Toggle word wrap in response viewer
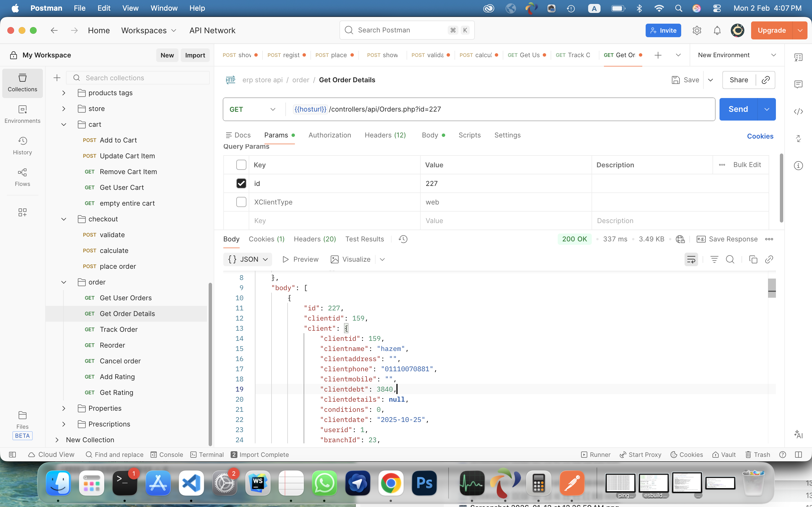The height and width of the screenshot is (507, 812). click(691, 259)
